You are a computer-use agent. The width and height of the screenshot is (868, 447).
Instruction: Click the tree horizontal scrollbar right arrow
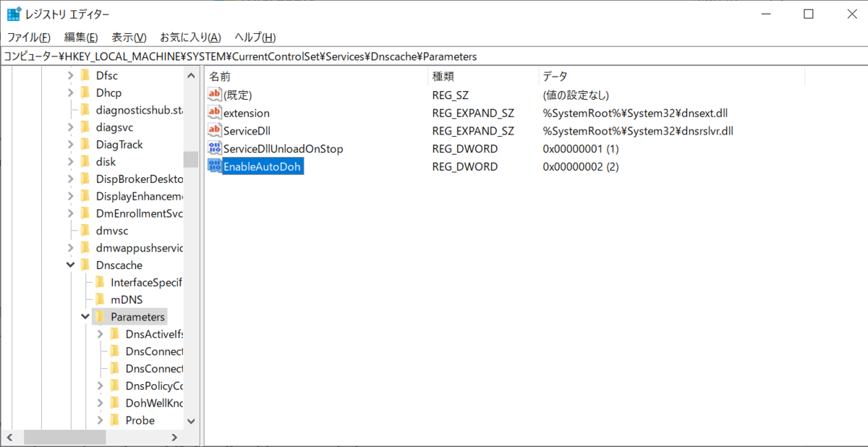click(174, 437)
